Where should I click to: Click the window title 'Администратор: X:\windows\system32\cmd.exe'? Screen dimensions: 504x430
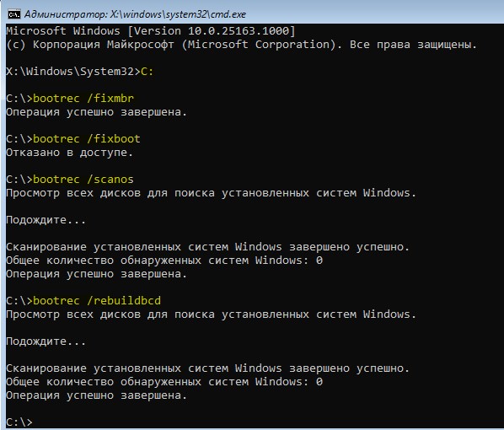click(136, 14)
